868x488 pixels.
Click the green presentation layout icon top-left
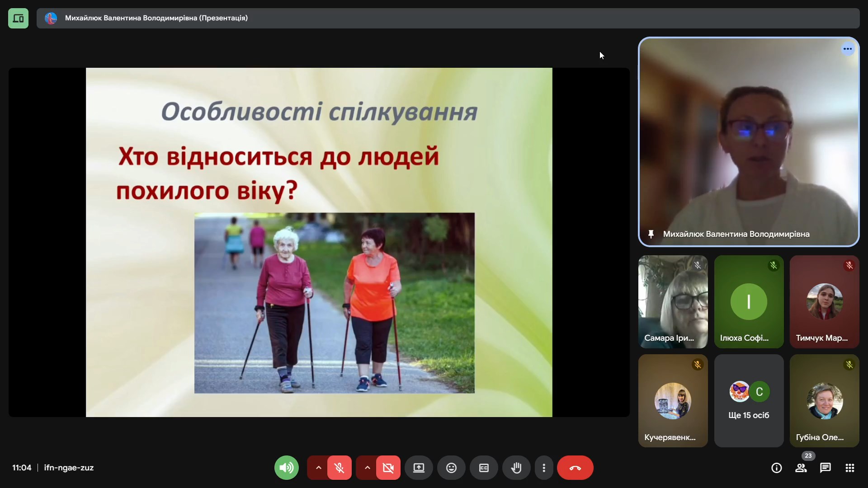18,19
